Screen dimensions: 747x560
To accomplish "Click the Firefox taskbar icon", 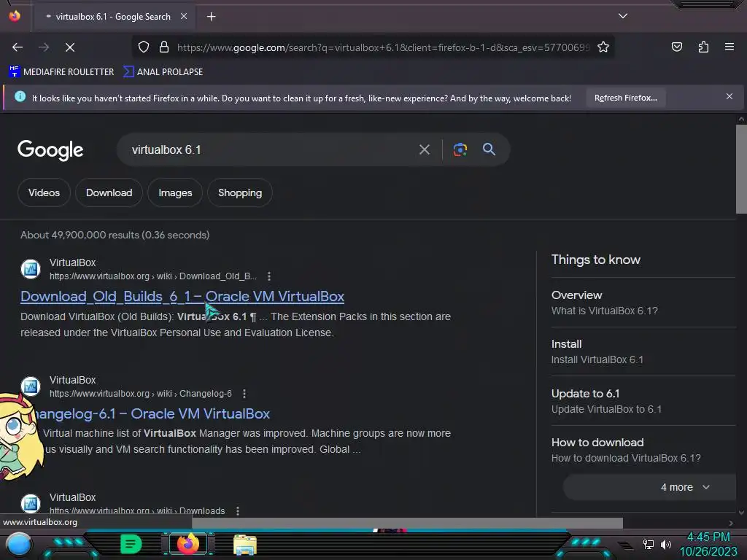I will [188, 544].
